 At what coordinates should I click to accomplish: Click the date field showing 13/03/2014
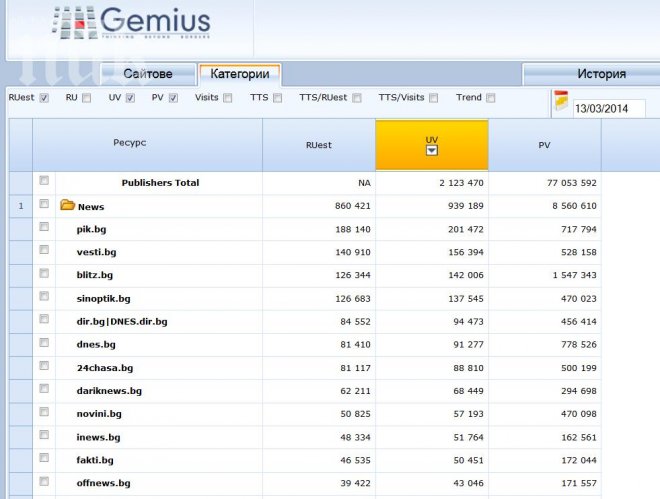tap(608, 108)
